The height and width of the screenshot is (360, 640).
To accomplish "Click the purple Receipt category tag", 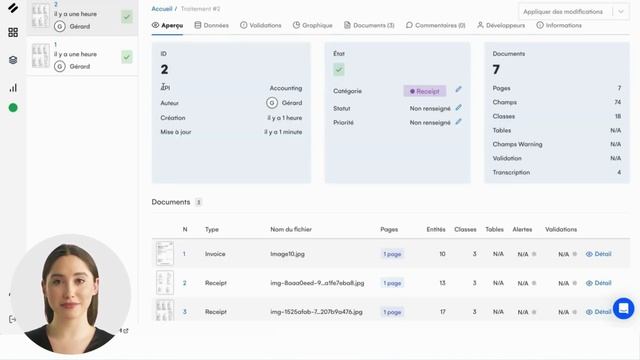I will pos(424,91).
